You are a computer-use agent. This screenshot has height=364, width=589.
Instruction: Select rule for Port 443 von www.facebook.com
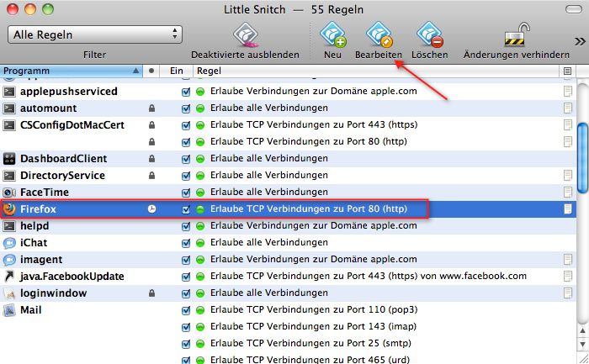click(x=369, y=277)
